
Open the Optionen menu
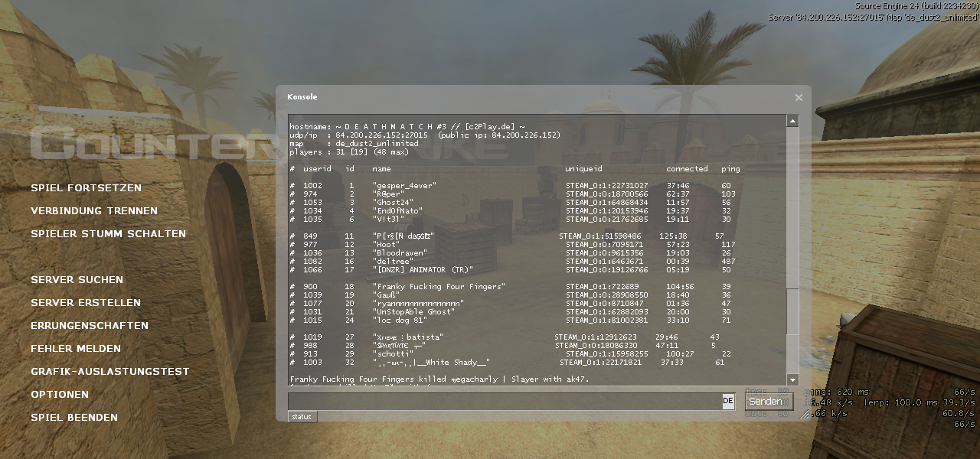60,395
